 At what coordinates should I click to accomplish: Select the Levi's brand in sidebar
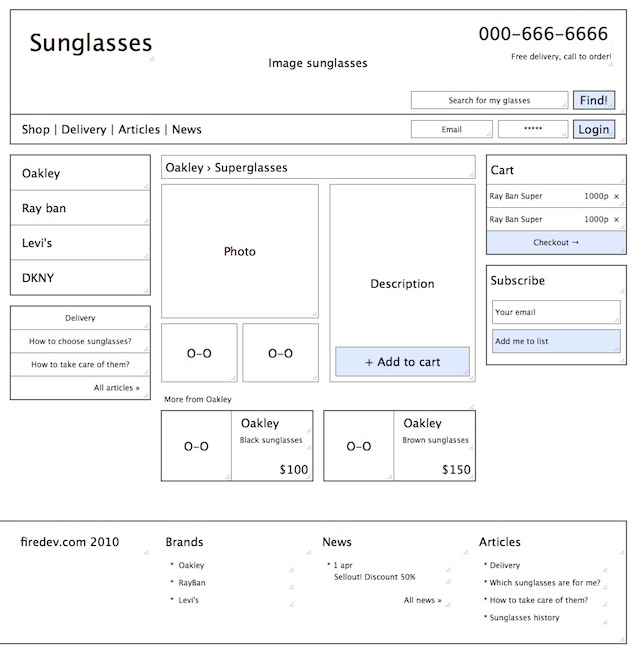[80, 243]
